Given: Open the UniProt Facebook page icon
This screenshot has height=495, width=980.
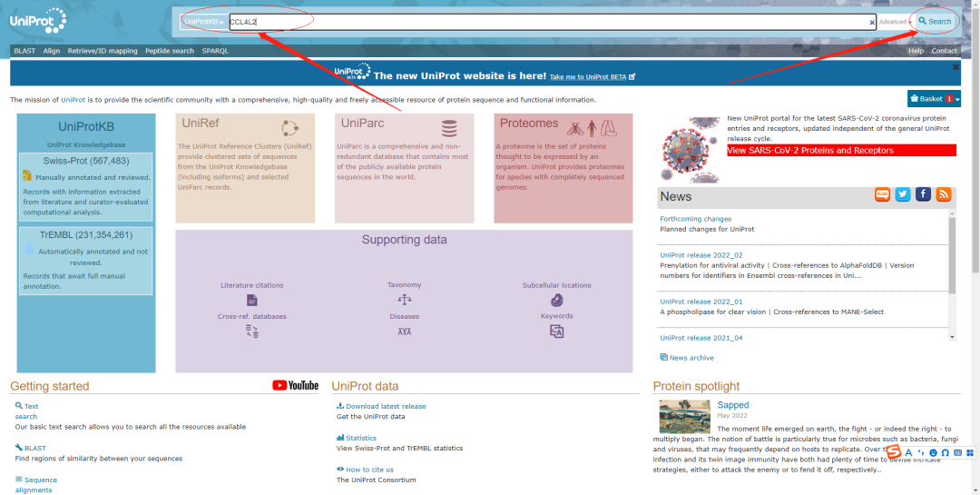Looking at the screenshot, I should pyautogui.click(x=923, y=194).
